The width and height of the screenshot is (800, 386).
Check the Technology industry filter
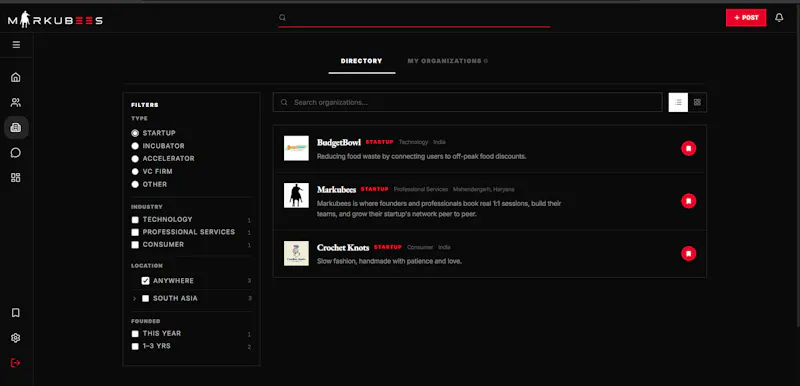(135, 220)
